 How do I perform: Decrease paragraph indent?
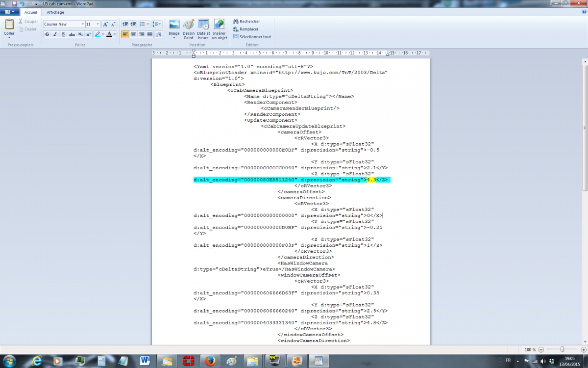point(125,24)
